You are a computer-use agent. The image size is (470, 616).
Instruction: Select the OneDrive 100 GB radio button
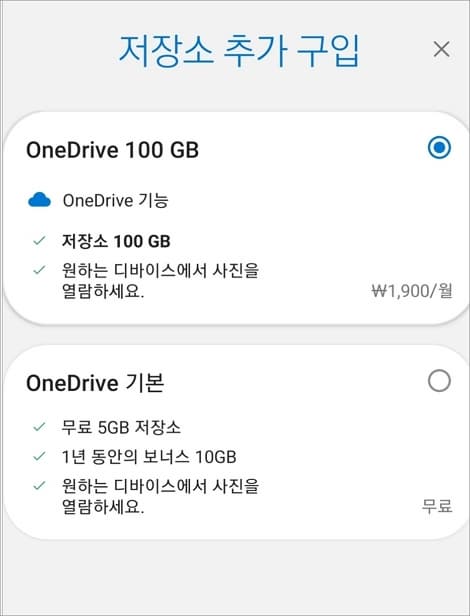tap(439, 148)
